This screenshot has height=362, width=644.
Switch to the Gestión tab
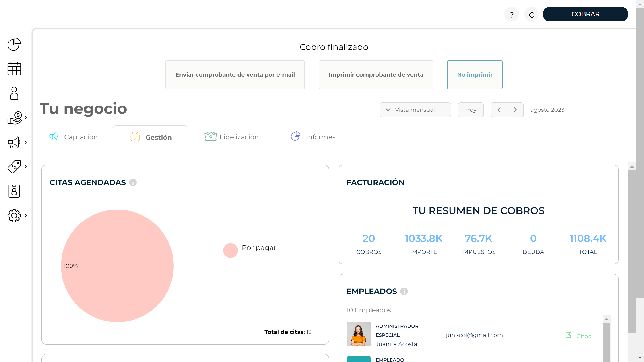150,137
